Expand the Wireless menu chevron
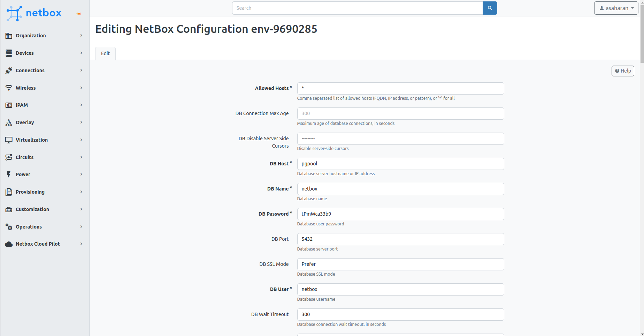Screen dimensions: 644x336 coord(81,88)
